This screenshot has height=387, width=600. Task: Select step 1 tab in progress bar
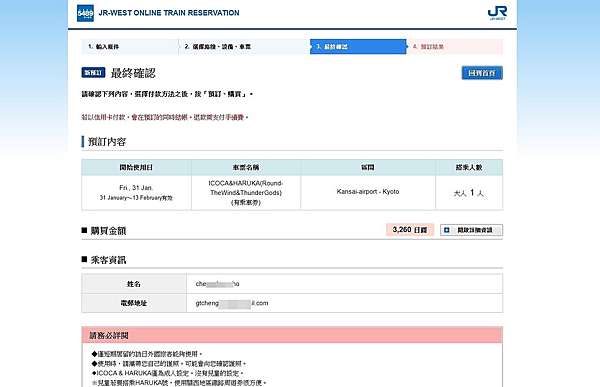coord(130,47)
